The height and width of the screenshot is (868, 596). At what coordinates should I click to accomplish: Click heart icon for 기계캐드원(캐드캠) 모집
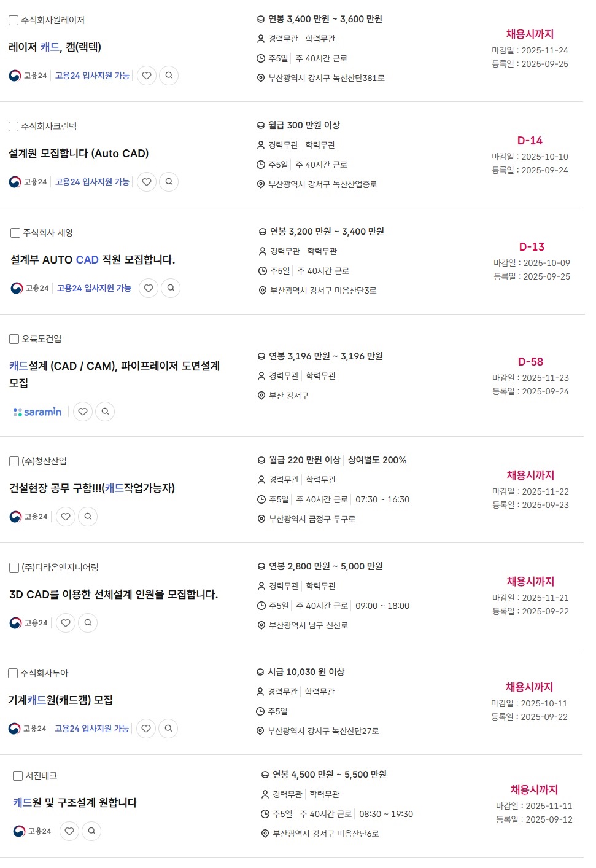pos(146,729)
